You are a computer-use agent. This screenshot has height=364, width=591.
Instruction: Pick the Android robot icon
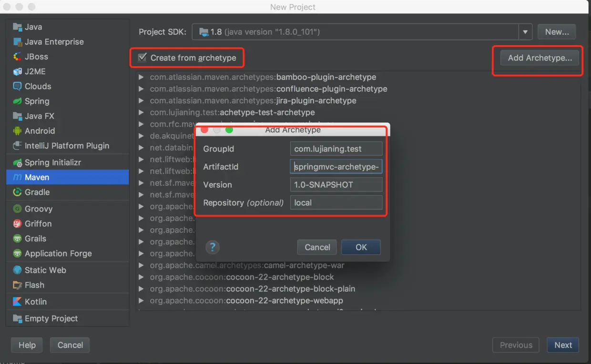18,131
